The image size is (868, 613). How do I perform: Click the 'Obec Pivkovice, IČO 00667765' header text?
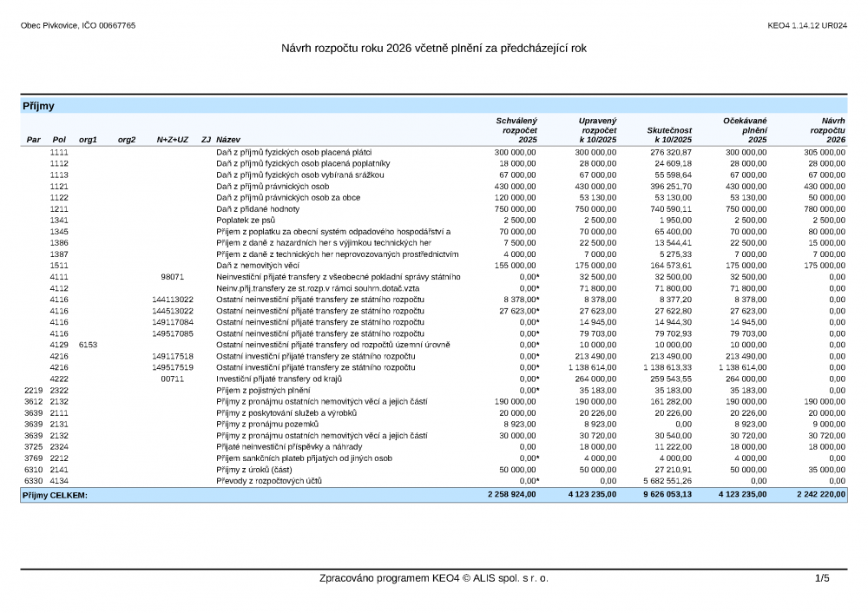78,26
